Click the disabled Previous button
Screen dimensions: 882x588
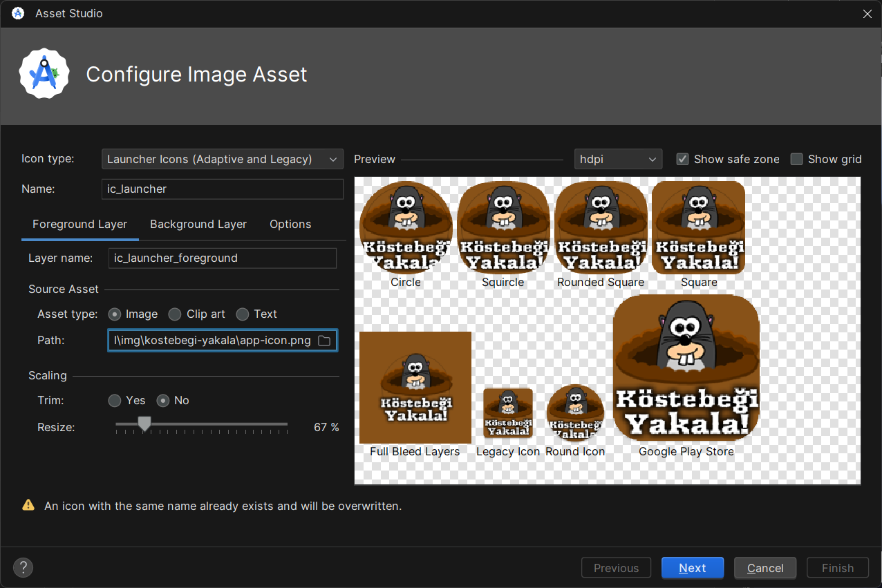[617, 568]
